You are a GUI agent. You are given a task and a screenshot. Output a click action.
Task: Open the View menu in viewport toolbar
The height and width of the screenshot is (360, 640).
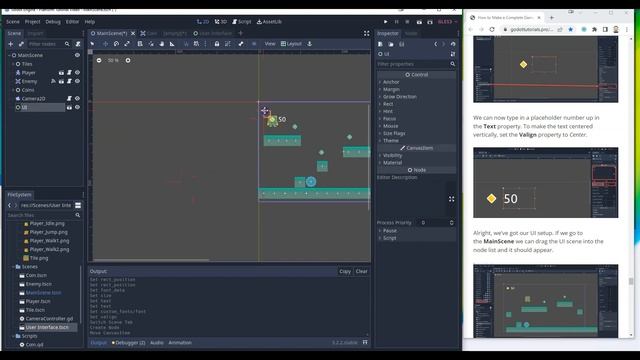(x=270, y=44)
